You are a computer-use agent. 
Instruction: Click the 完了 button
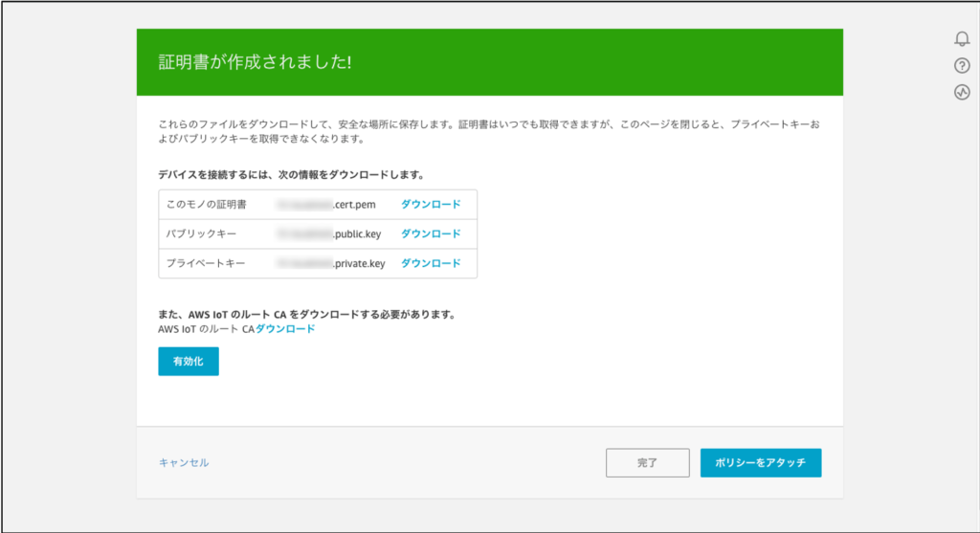coord(647,463)
